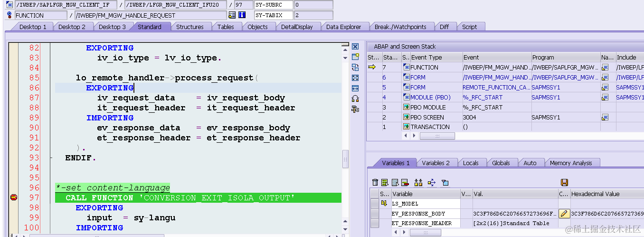Viewport: 644px width, 237px height.
Task: Open the DetailDisplay tab
Action: pos(297,27)
